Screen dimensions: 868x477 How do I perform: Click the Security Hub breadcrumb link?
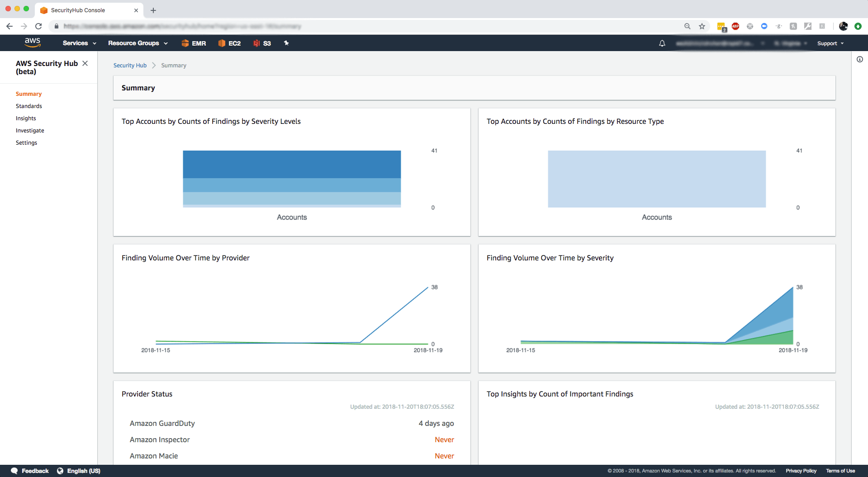[130, 66]
